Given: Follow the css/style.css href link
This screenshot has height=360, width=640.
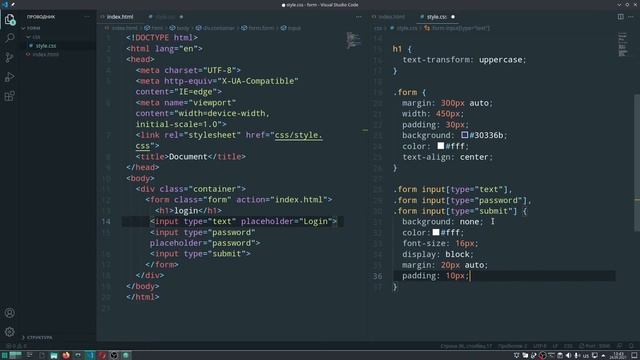Looking at the screenshot, I should 298,135.
